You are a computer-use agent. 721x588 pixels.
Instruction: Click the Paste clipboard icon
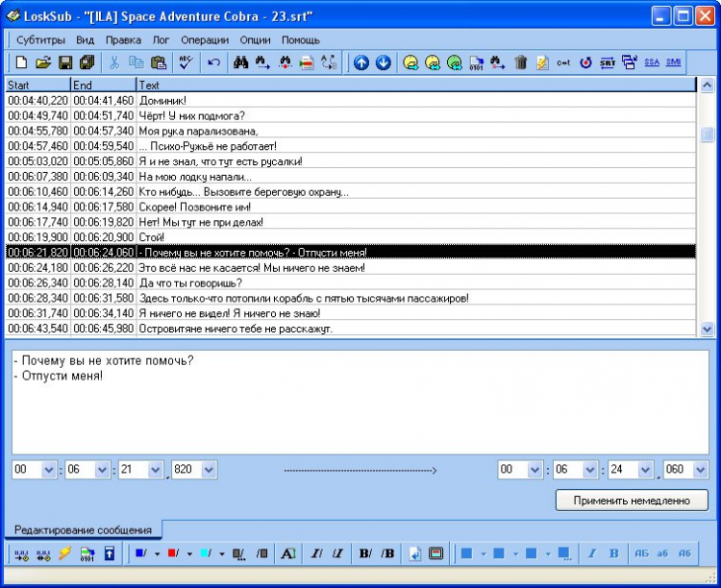[x=159, y=62]
